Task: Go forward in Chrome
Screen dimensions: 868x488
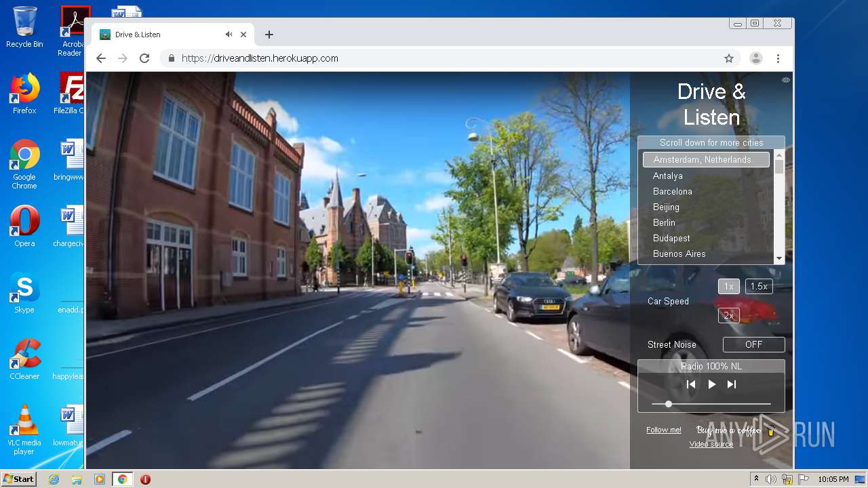Action: tap(123, 58)
